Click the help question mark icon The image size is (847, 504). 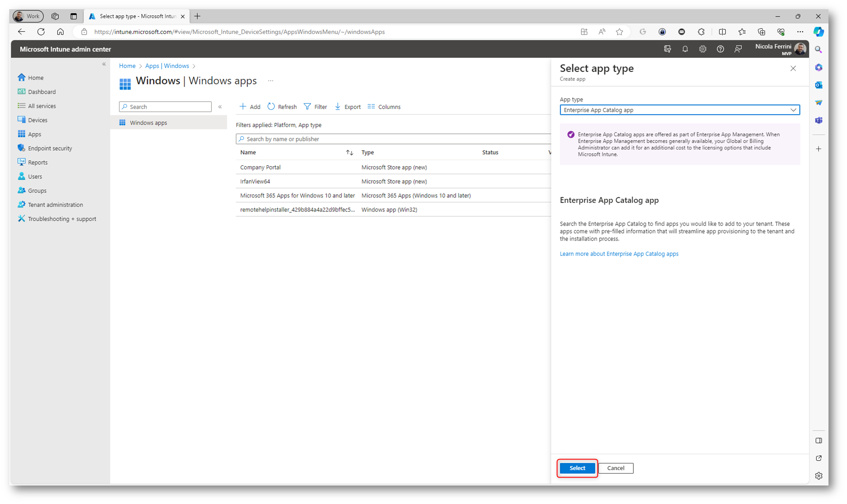click(x=720, y=49)
